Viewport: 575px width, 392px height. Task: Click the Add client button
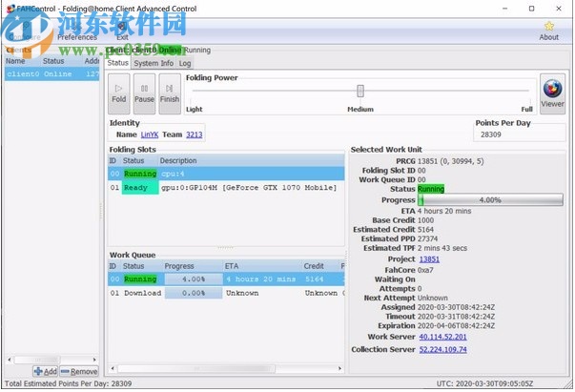click(x=46, y=371)
